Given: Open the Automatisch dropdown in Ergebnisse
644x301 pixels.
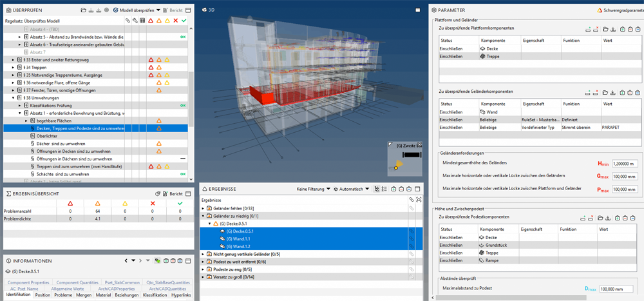Looking at the screenshot, I should click(x=351, y=189).
